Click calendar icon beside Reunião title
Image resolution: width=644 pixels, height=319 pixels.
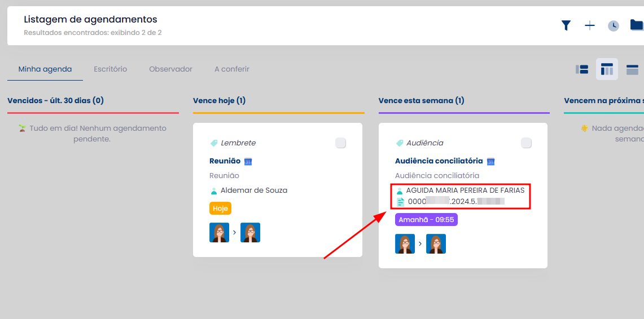(248, 161)
